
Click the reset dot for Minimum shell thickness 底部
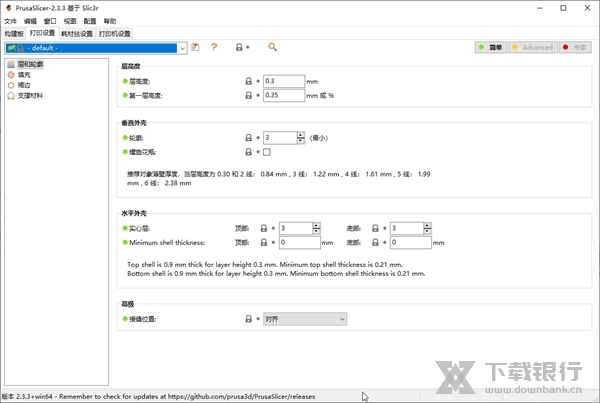click(385, 242)
